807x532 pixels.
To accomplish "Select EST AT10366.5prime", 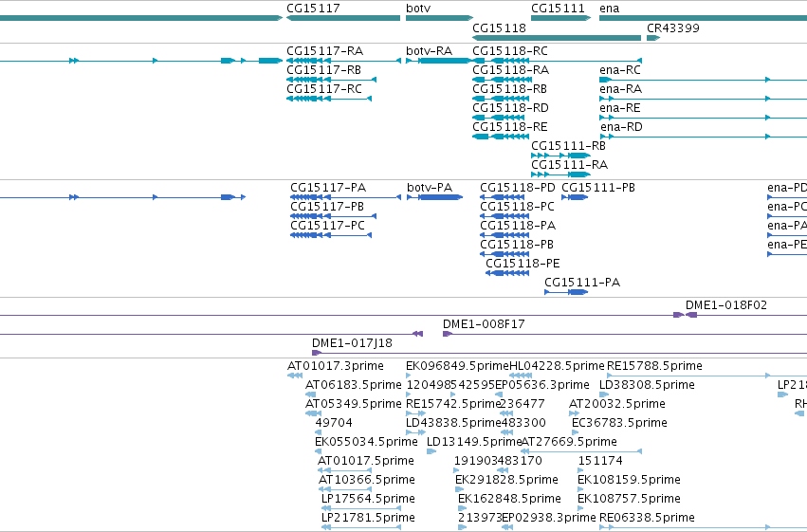I will [x=367, y=481].
